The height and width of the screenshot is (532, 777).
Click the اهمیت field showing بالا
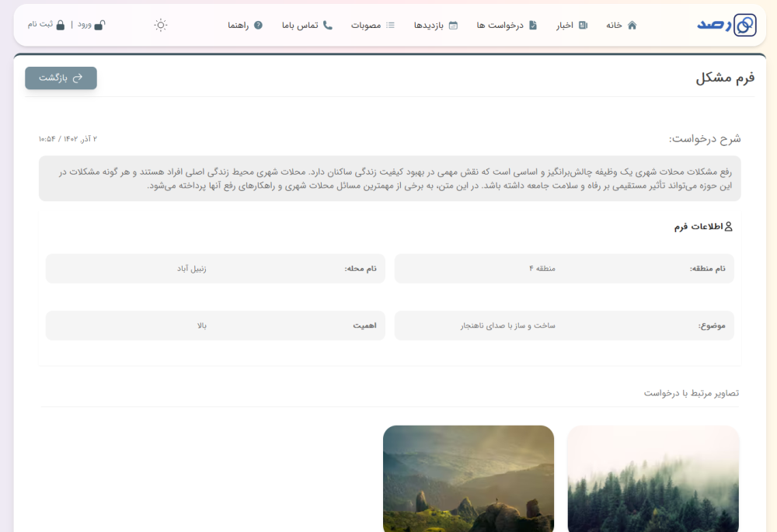coord(215,325)
